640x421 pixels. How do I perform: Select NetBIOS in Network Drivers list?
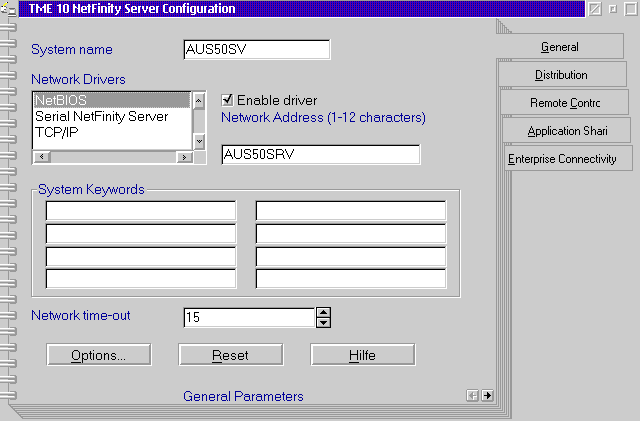point(112,100)
